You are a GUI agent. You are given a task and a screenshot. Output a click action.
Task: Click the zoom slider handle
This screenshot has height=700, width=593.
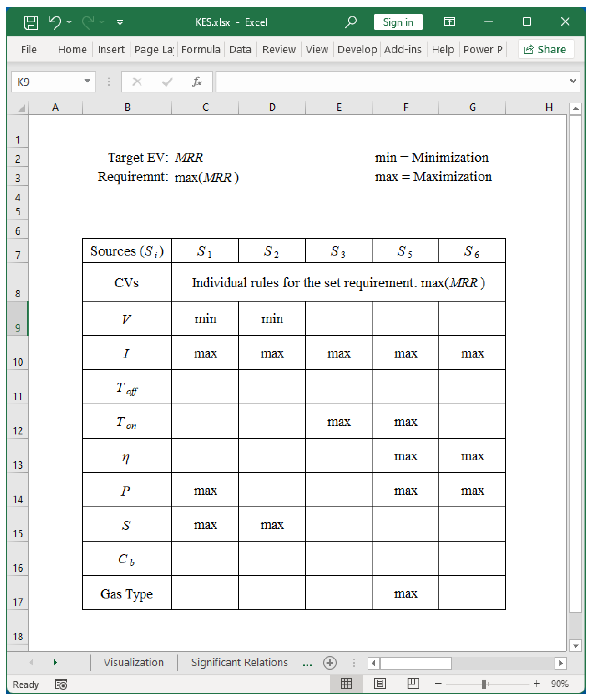tap(483, 684)
